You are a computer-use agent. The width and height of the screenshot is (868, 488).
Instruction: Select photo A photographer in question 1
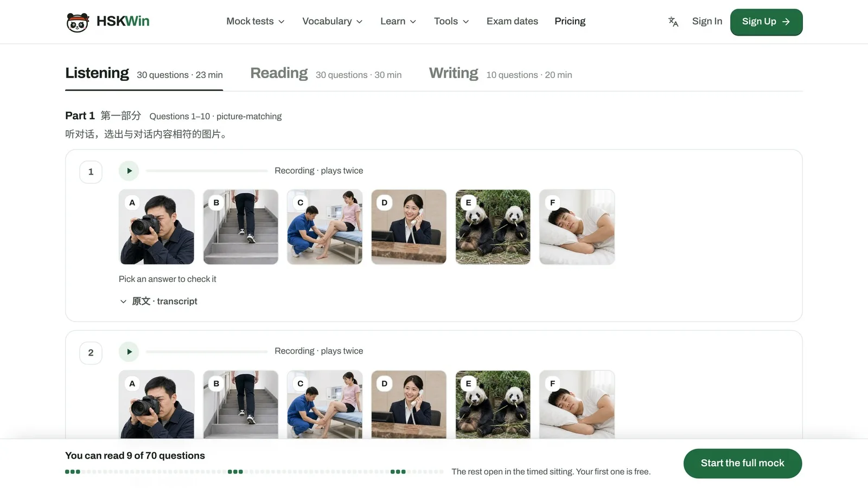click(157, 227)
